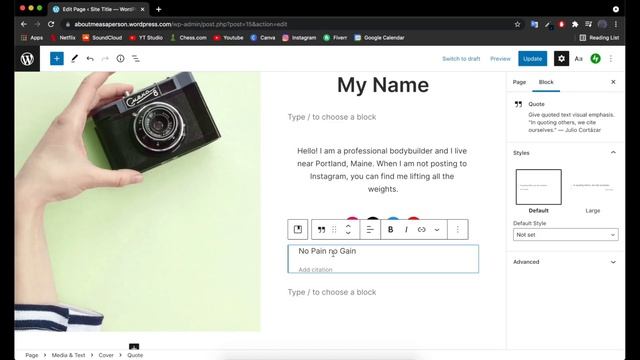This screenshot has width=640, height=360.
Task: Bookmark this page with the star
Action: pos(518,24)
